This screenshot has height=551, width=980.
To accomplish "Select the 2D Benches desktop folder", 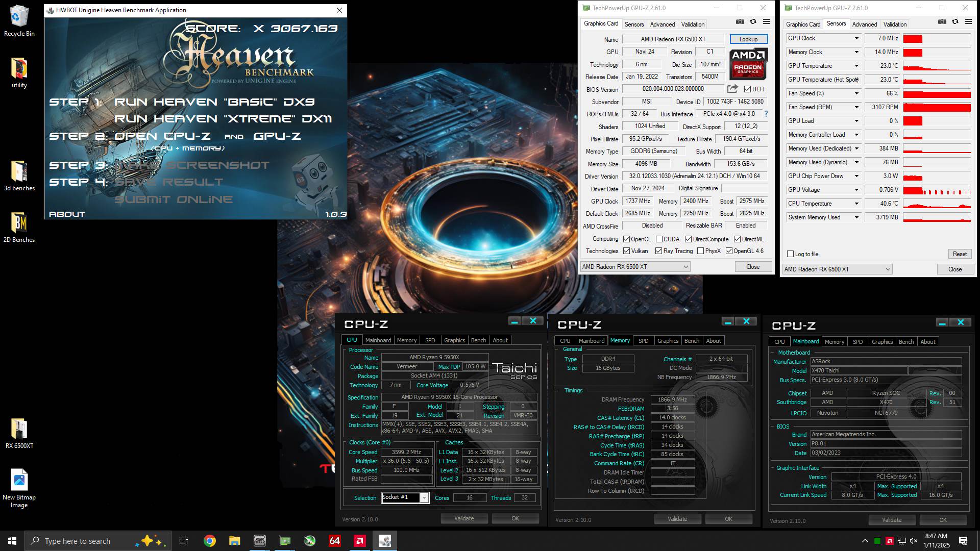I will click(19, 228).
